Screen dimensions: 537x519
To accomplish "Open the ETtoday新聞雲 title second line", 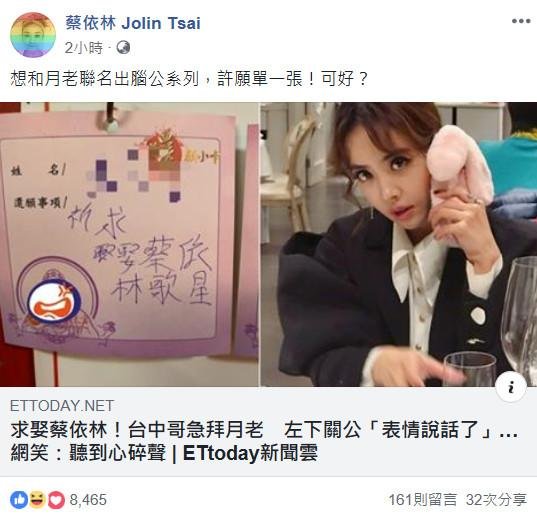I will pyautogui.click(x=164, y=453).
